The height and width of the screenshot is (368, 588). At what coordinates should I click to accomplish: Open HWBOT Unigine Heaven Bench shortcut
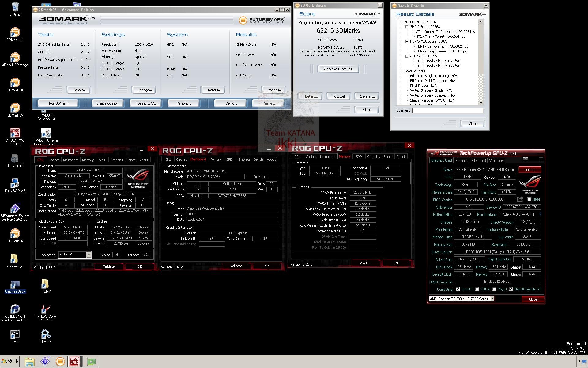(x=46, y=136)
